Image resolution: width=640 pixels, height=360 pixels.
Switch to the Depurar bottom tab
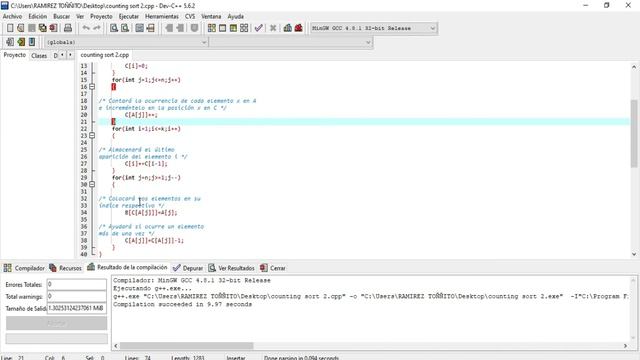[188, 268]
